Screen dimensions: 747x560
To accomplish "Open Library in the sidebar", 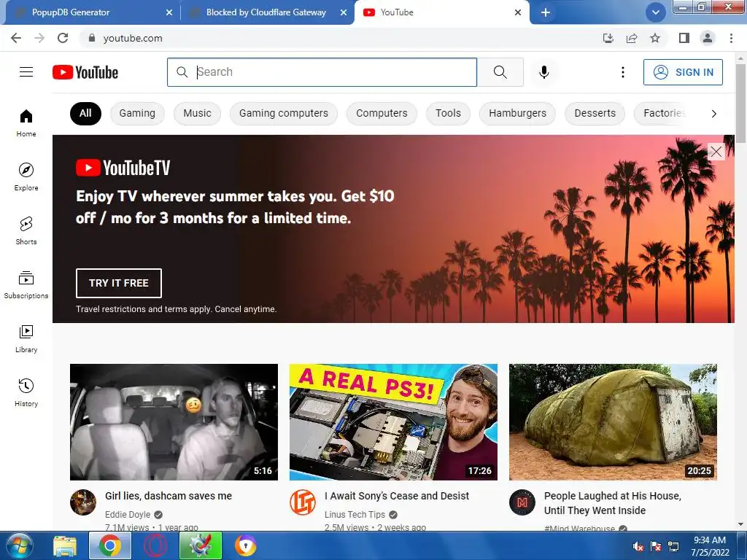I will click(x=26, y=338).
